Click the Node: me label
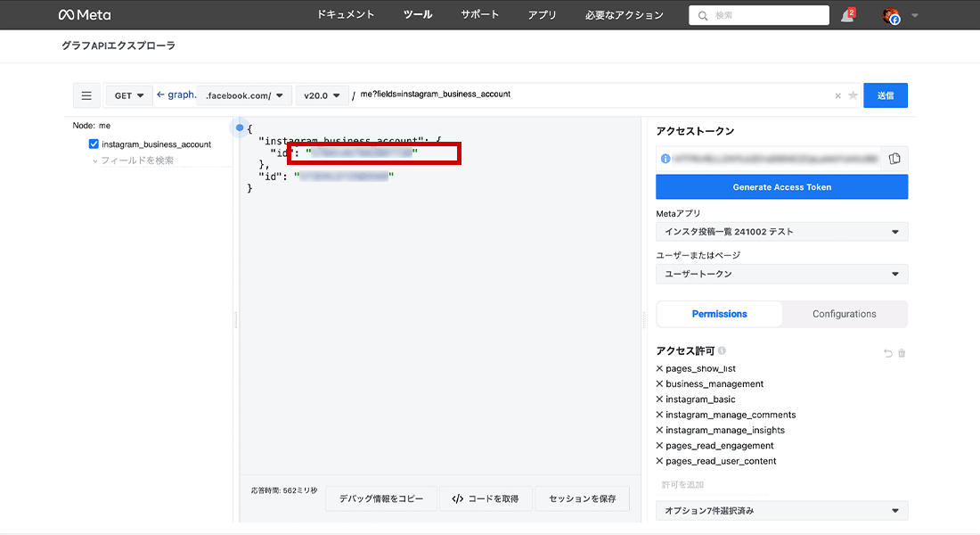This screenshot has height=535, width=980. pyautogui.click(x=91, y=126)
